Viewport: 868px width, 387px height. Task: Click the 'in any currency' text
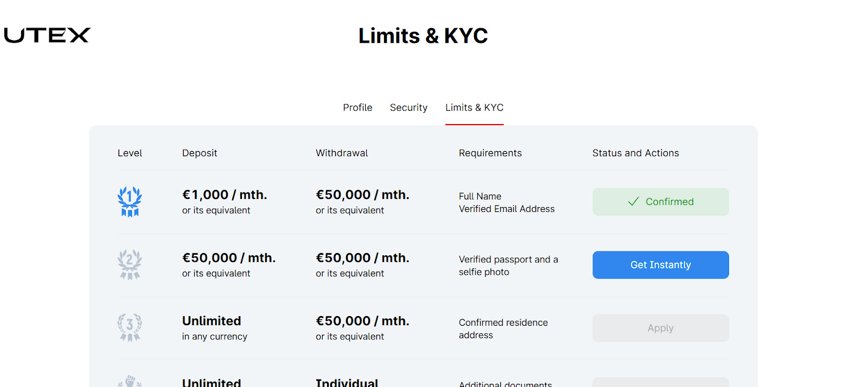pyautogui.click(x=215, y=337)
